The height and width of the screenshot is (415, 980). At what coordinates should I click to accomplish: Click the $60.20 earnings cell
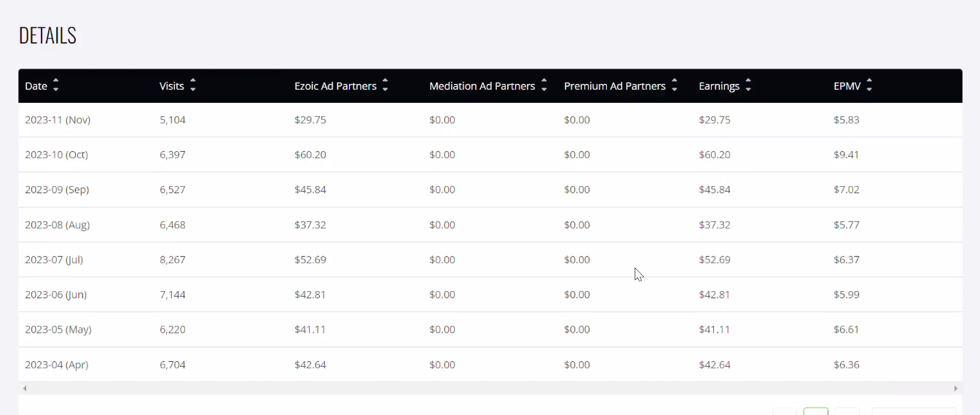point(715,155)
